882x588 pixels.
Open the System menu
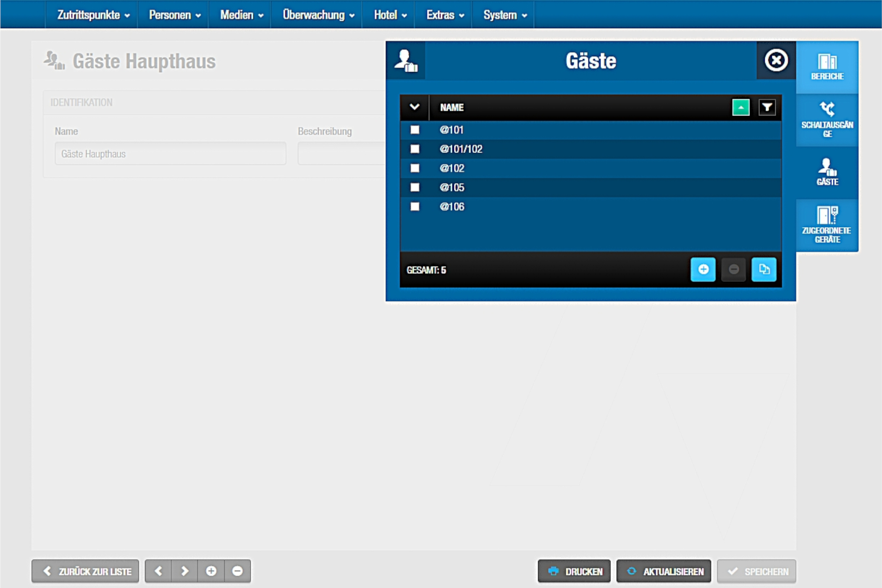(x=504, y=15)
